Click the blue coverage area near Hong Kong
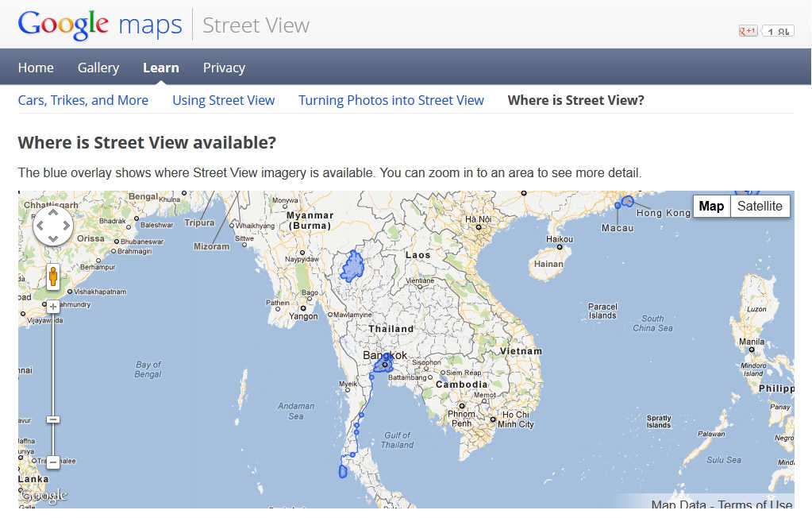The width and height of the screenshot is (812, 518). tap(628, 201)
